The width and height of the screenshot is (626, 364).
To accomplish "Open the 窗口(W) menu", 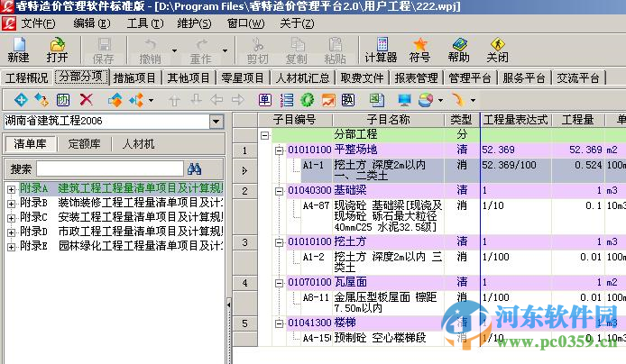I will click(x=245, y=23).
